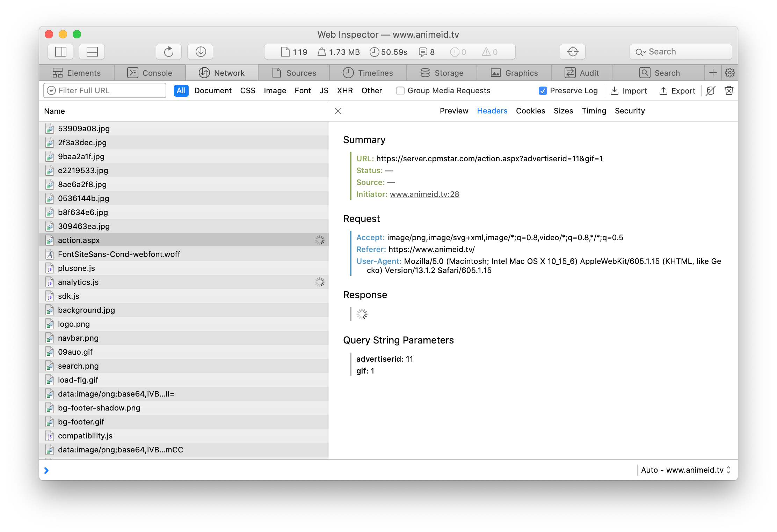Dock inspector to side of window
This screenshot has height=532, width=777.
(x=60, y=52)
